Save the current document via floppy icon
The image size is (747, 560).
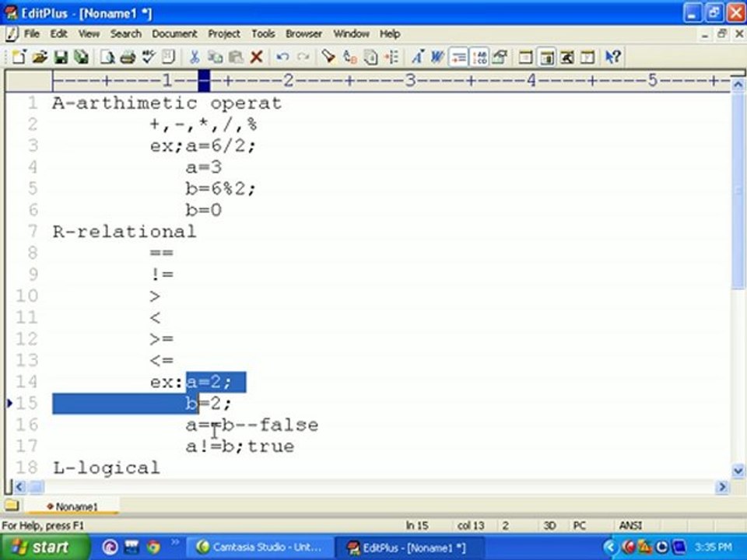61,57
